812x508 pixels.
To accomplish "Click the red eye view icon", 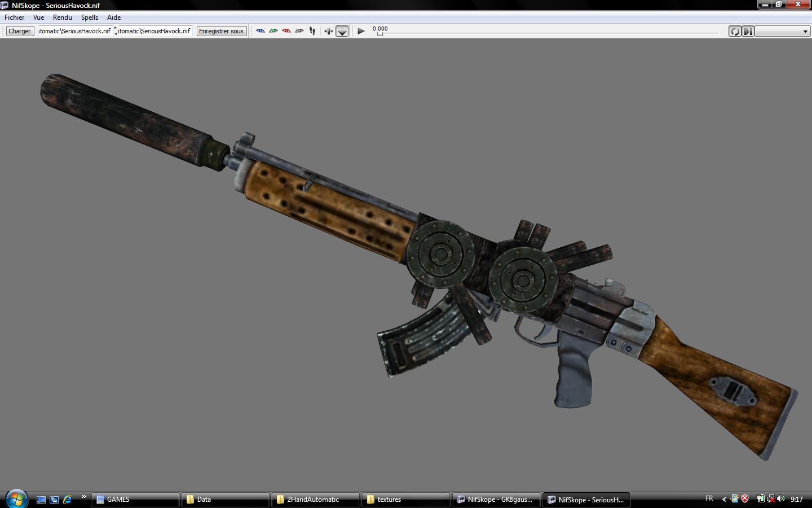I will click(286, 31).
